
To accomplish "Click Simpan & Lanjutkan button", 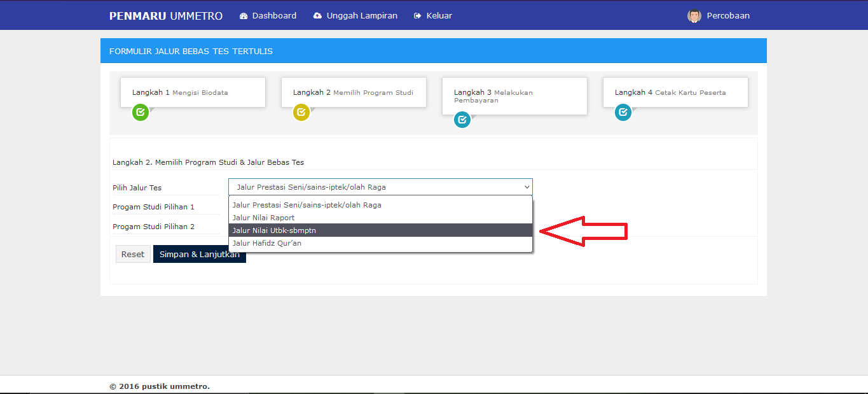I will coord(199,255).
